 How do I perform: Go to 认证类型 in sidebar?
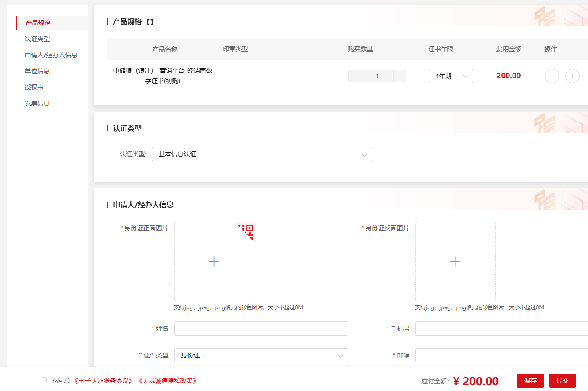tap(38, 39)
